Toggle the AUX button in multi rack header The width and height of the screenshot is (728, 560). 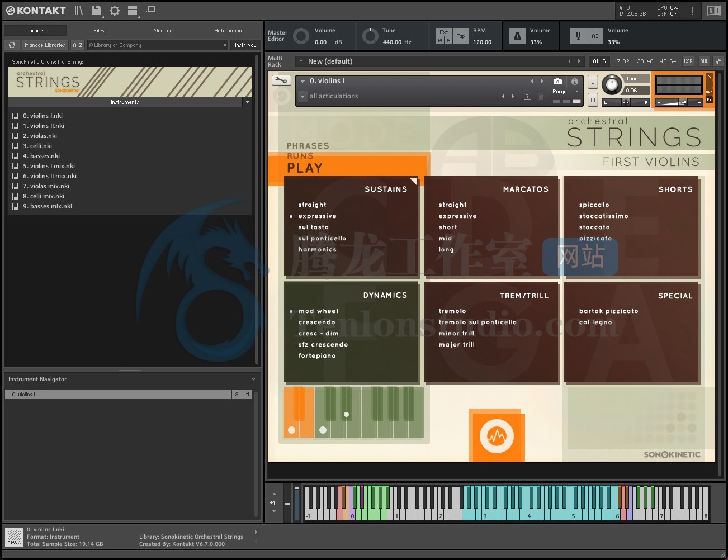(x=705, y=61)
